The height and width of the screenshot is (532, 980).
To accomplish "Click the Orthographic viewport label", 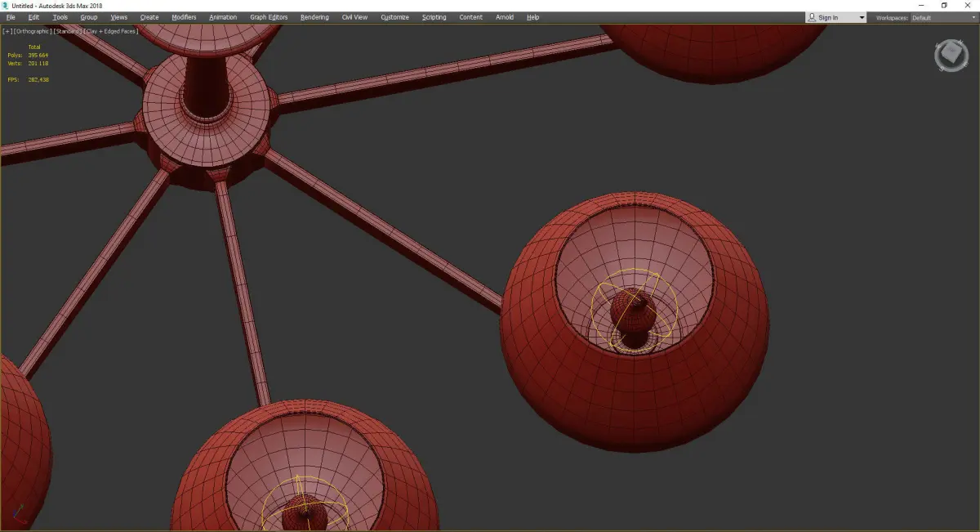I will click(32, 31).
